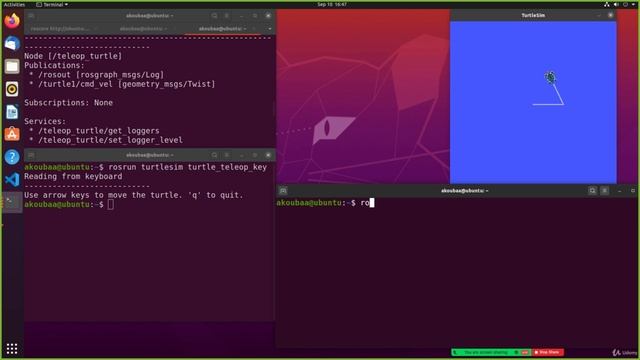Close the active third terminal tab
This screenshot has height=360, width=640.
tap(254, 29)
